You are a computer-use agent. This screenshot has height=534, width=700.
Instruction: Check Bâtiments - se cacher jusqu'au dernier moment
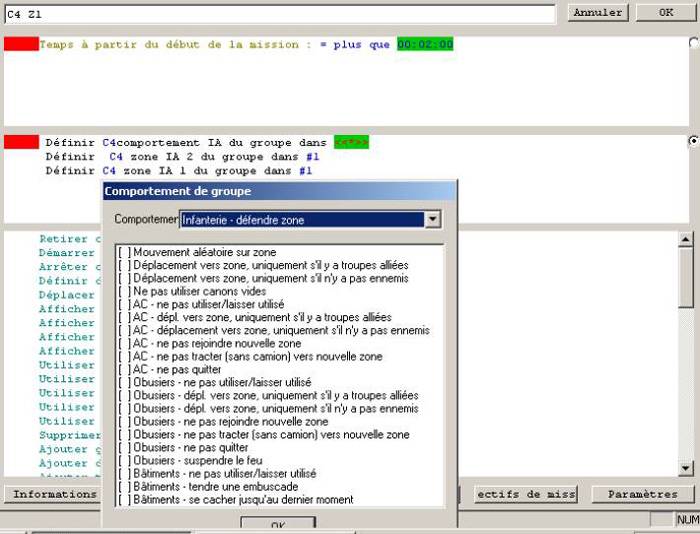click(x=124, y=500)
